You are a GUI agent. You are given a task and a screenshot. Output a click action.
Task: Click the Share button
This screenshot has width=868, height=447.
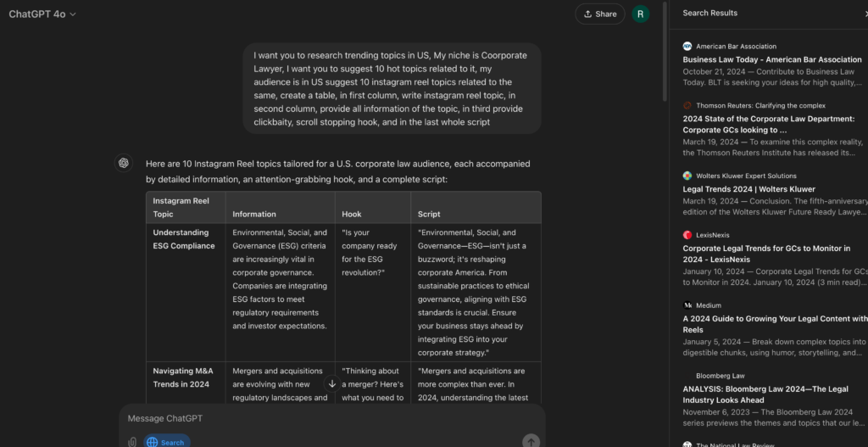[599, 14]
